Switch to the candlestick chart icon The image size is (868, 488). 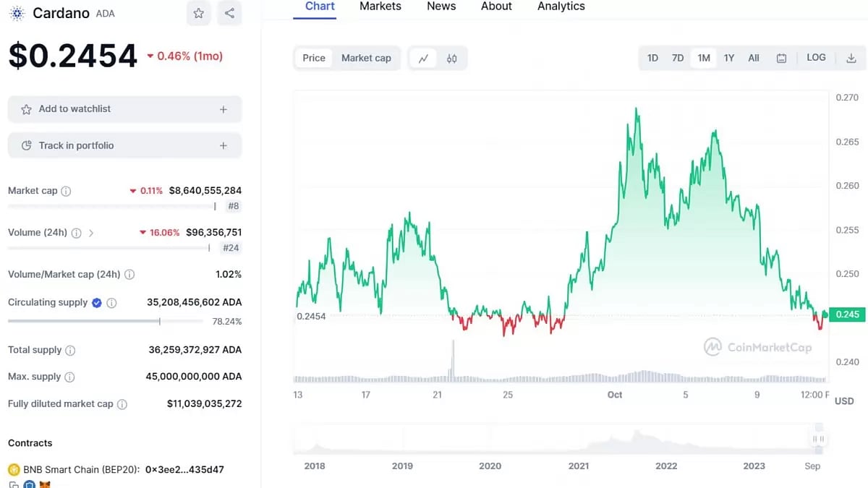(451, 58)
